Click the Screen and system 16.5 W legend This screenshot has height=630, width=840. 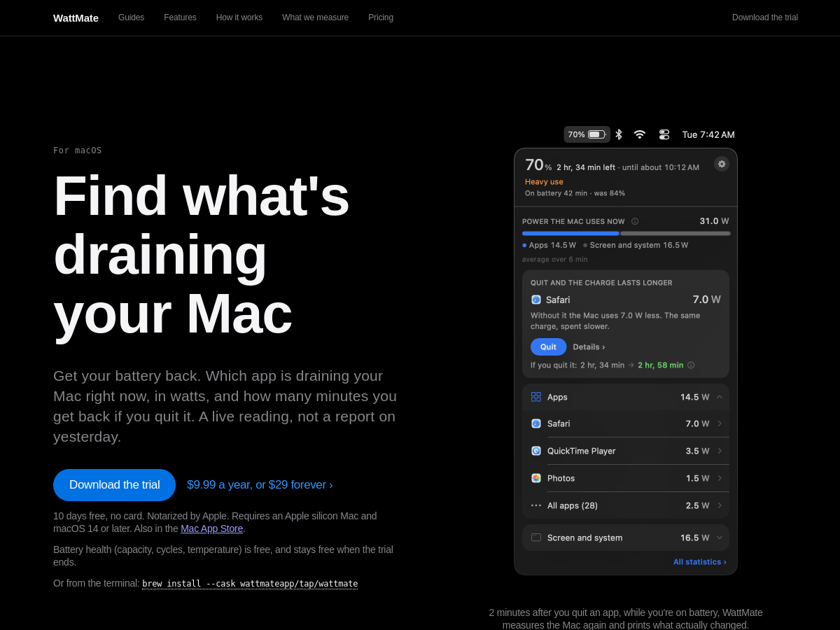pyautogui.click(x=636, y=245)
